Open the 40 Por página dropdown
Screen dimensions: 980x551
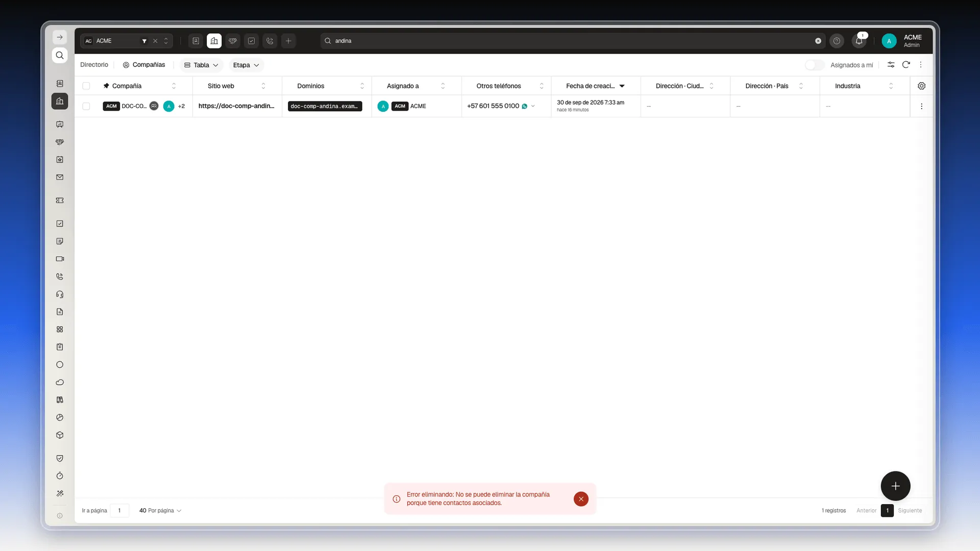click(x=160, y=511)
